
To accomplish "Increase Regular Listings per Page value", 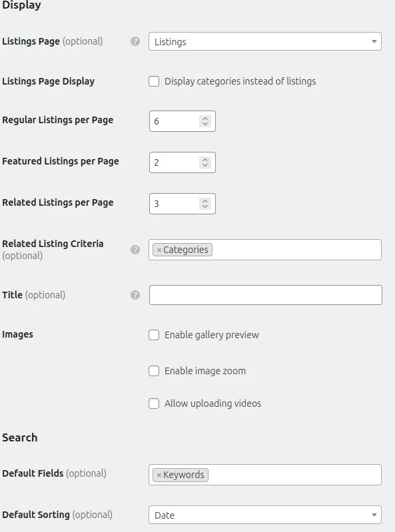I will 205,119.
